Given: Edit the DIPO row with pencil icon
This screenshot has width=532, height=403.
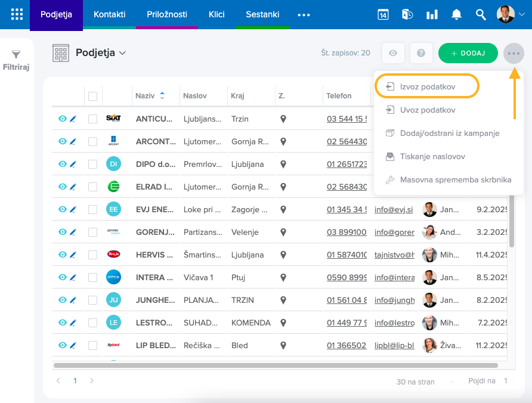Looking at the screenshot, I should click(73, 164).
